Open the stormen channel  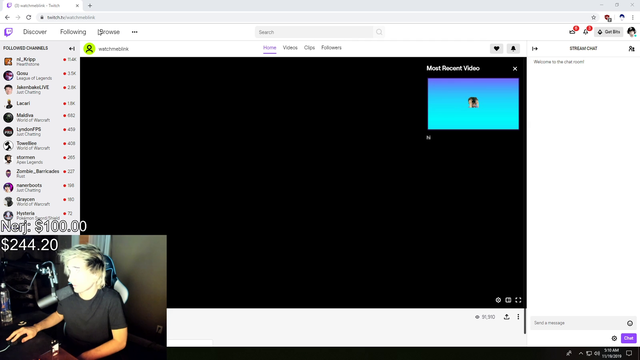click(x=40, y=159)
